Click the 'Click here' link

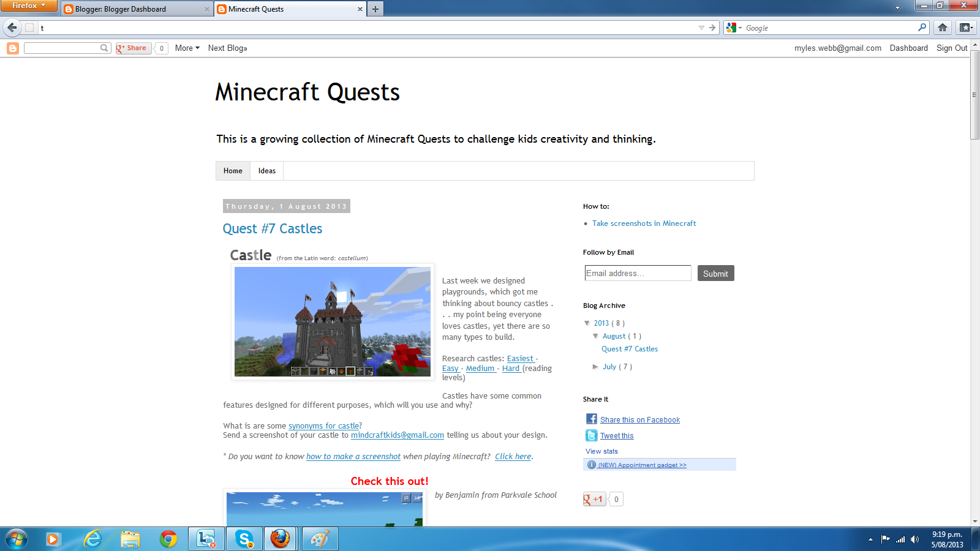(x=513, y=457)
